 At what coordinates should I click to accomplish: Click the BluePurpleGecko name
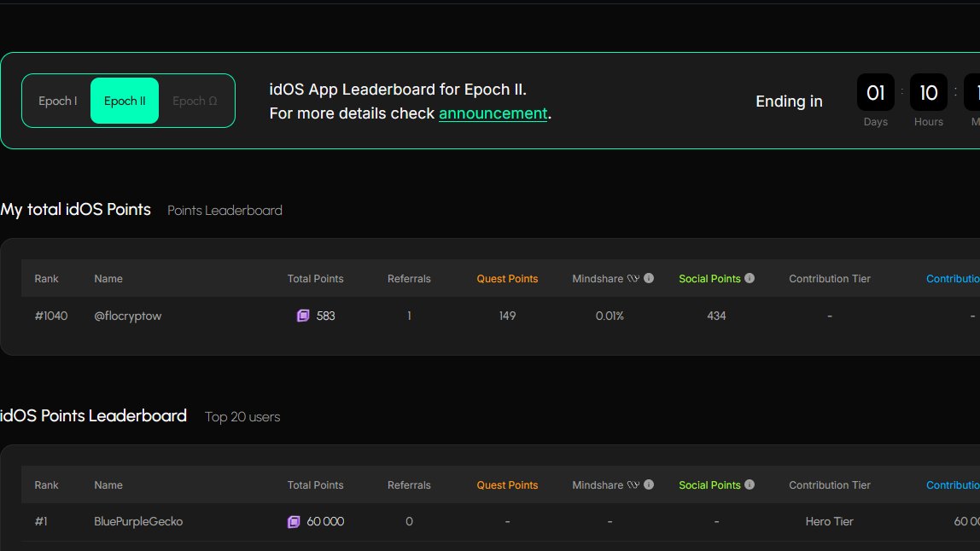click(138, 522)
